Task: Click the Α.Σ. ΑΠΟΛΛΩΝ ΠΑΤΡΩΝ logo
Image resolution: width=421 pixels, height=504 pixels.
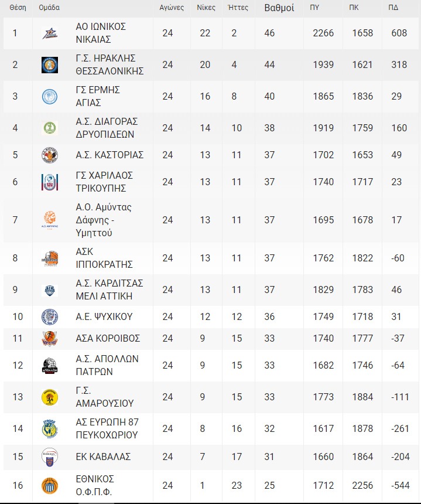Action: tap(50, 366)
